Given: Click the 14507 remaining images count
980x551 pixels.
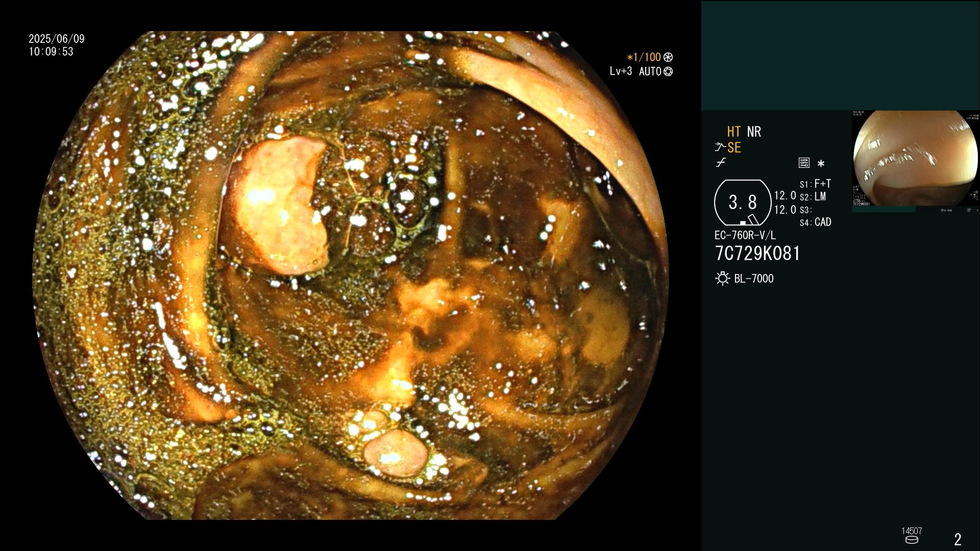Looking at the screenshot, I should tap(912, 531).
